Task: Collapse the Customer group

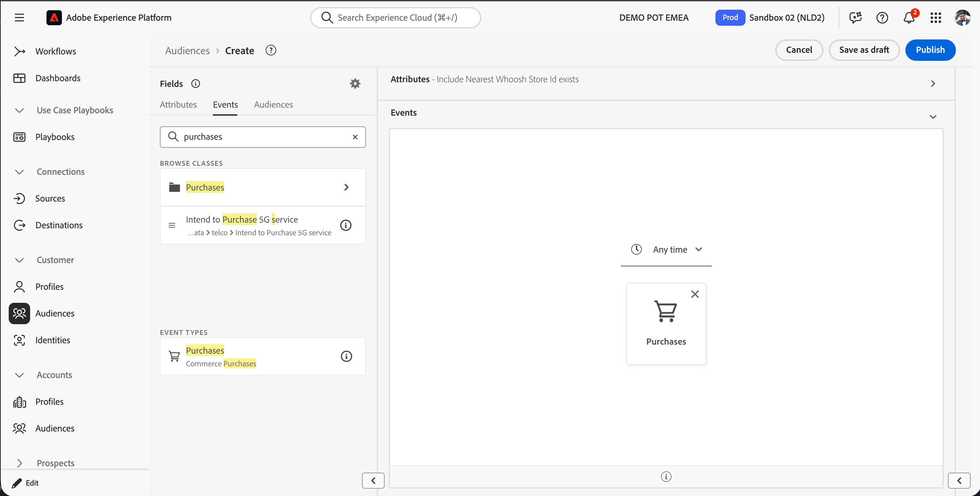Action: 19,260
